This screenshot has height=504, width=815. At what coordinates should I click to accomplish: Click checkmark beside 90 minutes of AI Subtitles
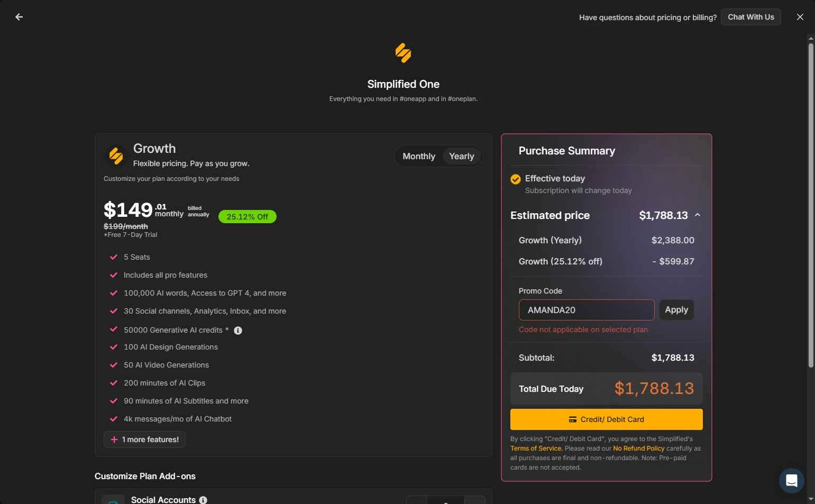[x=113, y=401]
